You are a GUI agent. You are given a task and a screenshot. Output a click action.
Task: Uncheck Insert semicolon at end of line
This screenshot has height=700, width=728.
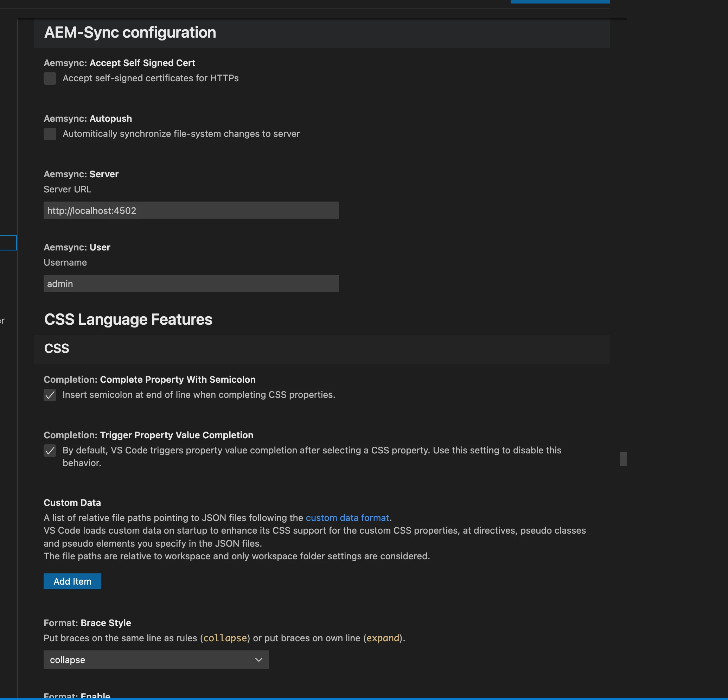[50, 395]
